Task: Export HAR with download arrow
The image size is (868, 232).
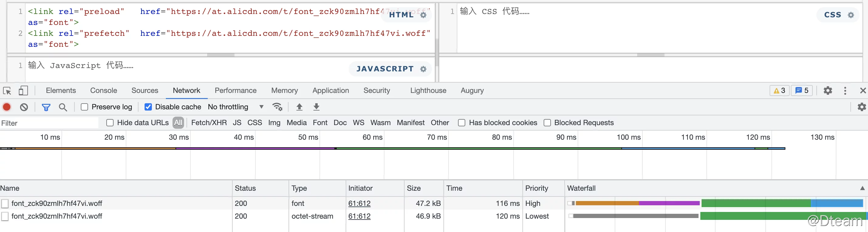Action: (316, 107)
